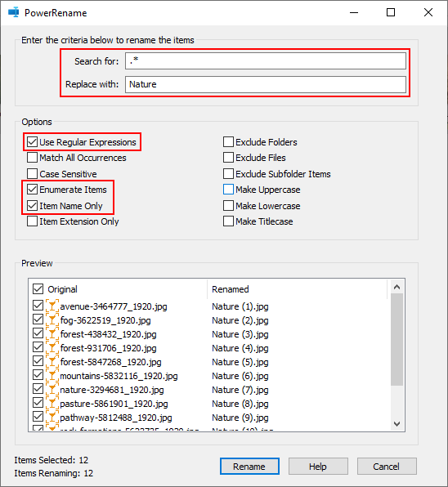Check Exclude Subfolder Items

[x=228, y=173]
